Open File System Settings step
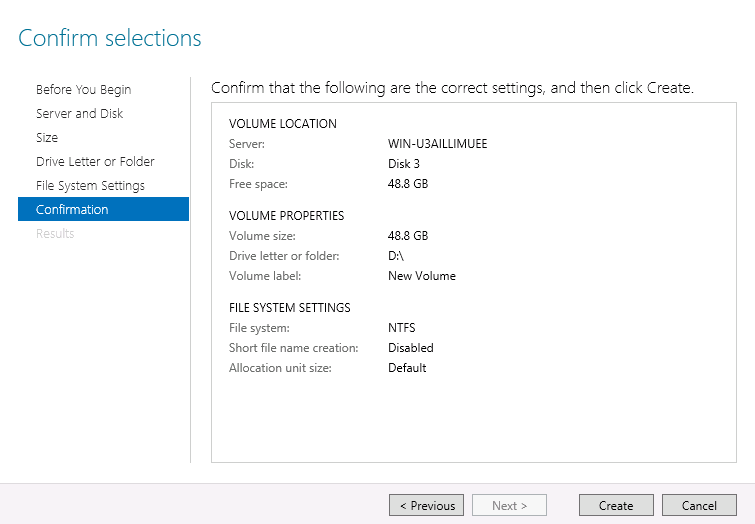 pos(90,186)
